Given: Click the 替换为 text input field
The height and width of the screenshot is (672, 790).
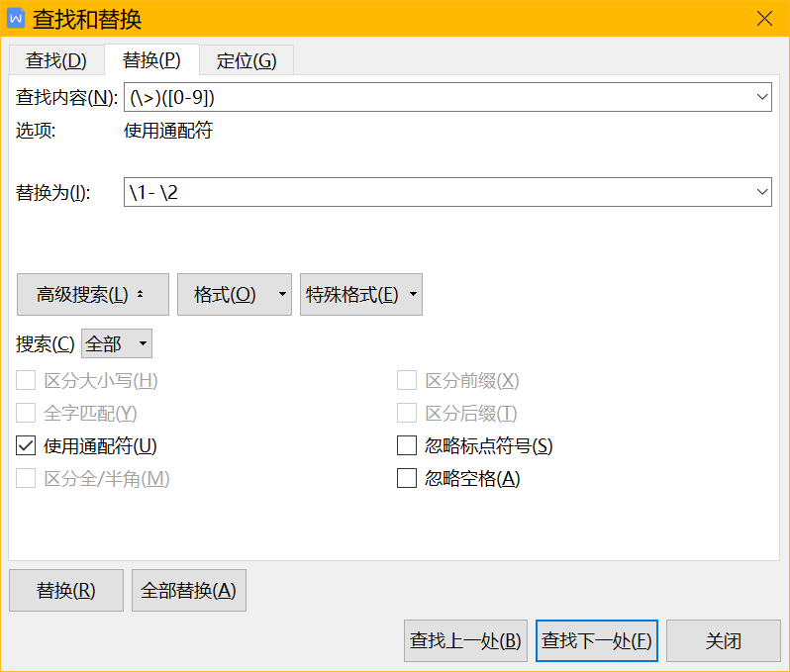Looking at the screenshot, I should click(436, 192).
